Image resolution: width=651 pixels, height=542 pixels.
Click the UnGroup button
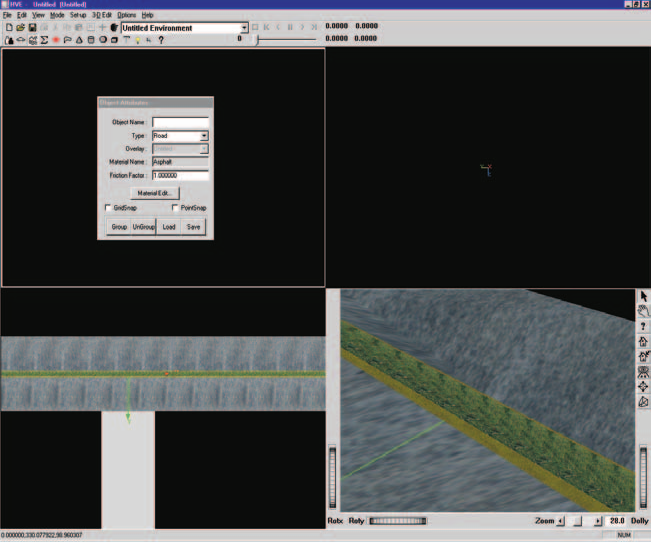click(x=144, y=227)
